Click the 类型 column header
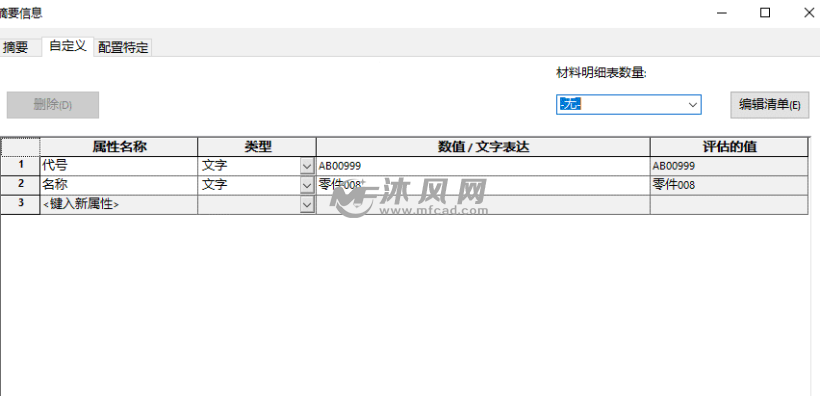This screenshot has width=820, height=396. (257, 147)
